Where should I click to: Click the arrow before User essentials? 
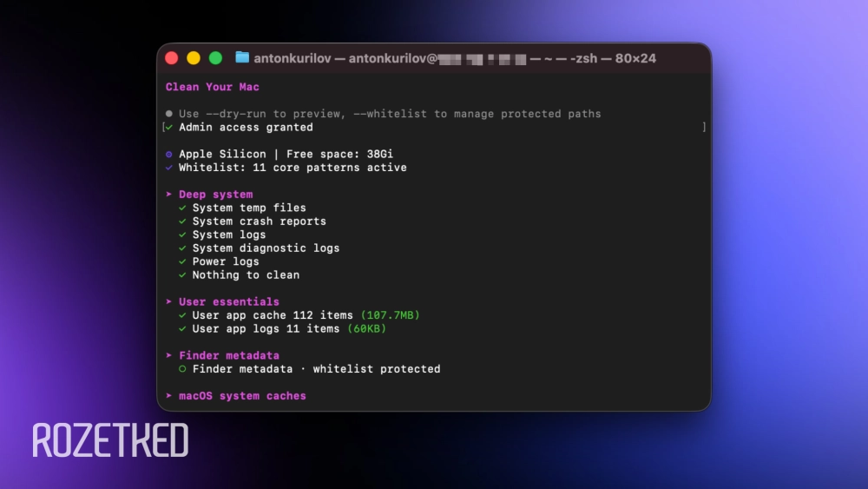tap(169, 302)
